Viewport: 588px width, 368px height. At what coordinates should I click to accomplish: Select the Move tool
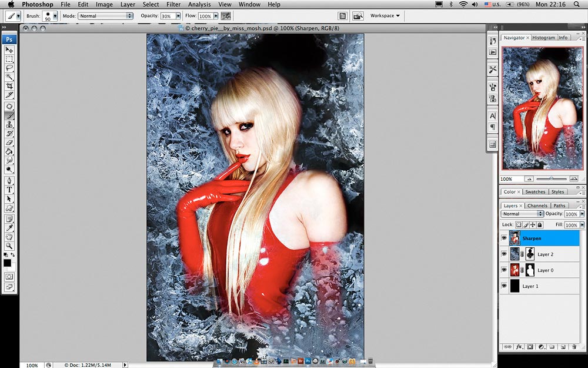click(x=9, y=50)
